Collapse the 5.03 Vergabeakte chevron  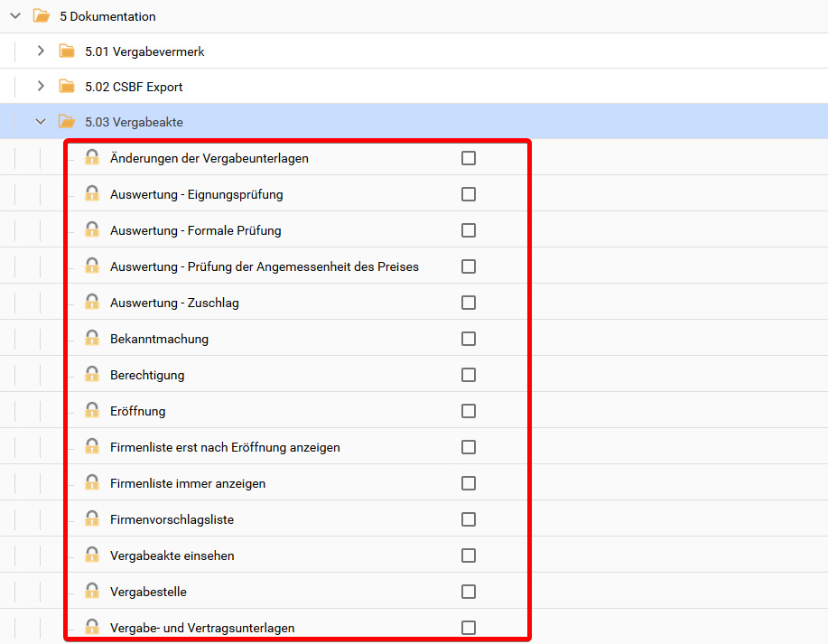41,122
